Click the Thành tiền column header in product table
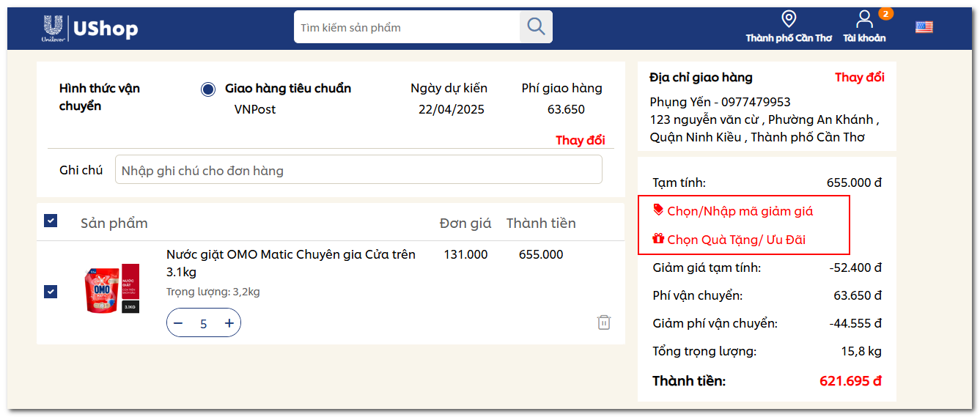The width and height of the screenshot is (980, 417). click(541, 223)
